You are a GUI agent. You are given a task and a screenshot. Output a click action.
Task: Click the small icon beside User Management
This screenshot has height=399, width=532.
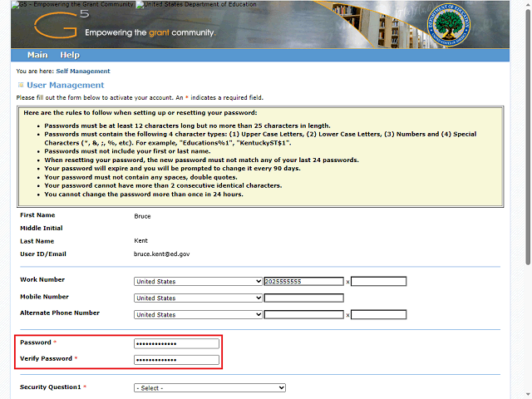20,85
